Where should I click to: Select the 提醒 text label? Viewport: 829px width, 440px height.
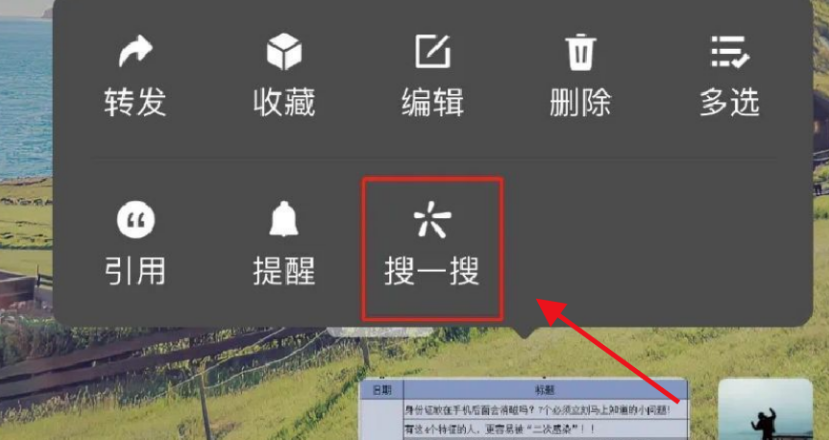tap(284, 271)
